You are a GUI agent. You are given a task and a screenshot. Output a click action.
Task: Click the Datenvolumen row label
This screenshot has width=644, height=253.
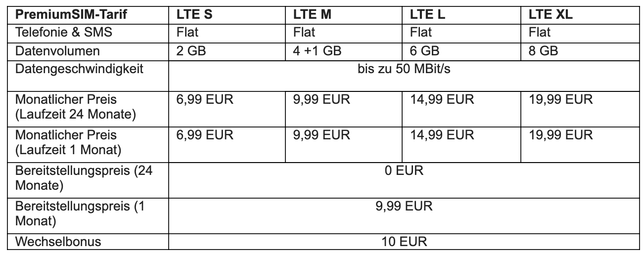click(57, 51)
